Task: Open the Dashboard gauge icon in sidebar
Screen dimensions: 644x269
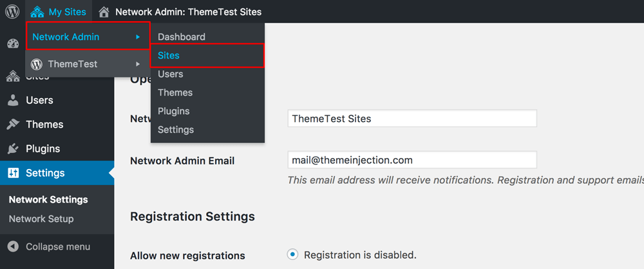Action: coord(13,44)
